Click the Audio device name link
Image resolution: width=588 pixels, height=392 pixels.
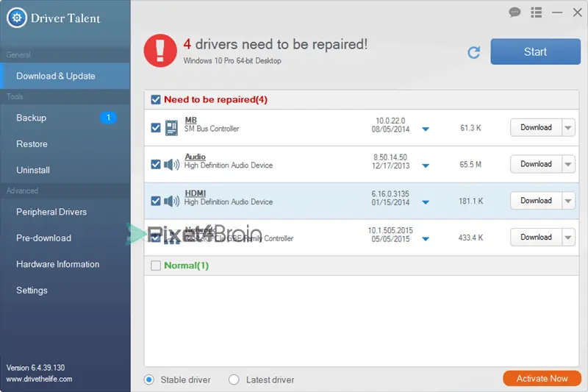196,157
